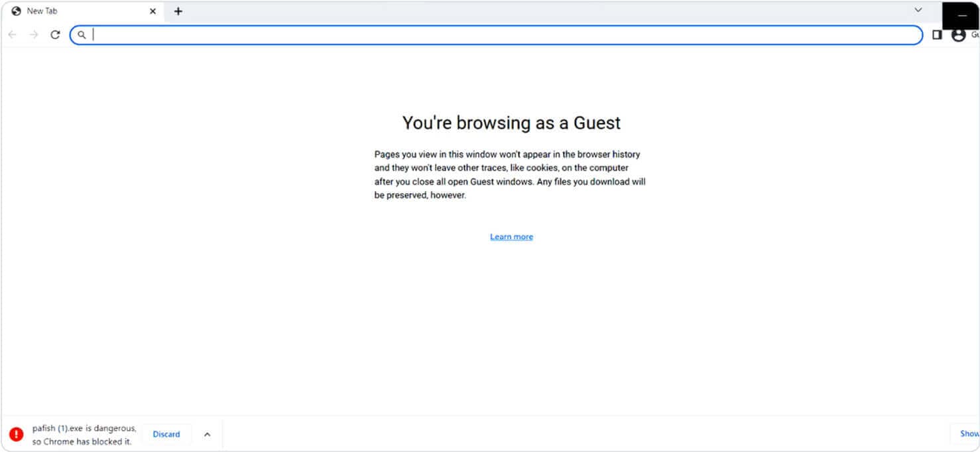980x452 pixels.
Task: Click the magnifier icon in address bar
Action: pos(82,35)
